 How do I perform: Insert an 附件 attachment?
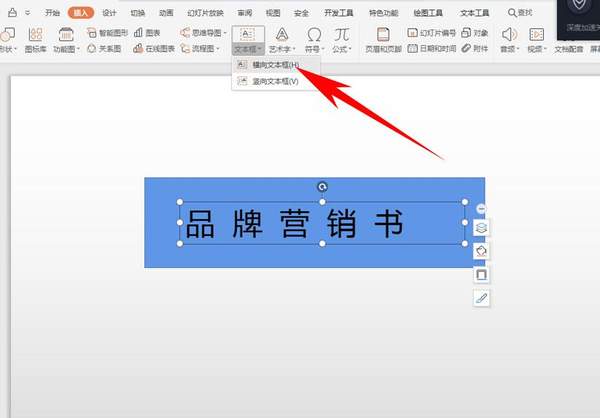(x=475, y=49)
